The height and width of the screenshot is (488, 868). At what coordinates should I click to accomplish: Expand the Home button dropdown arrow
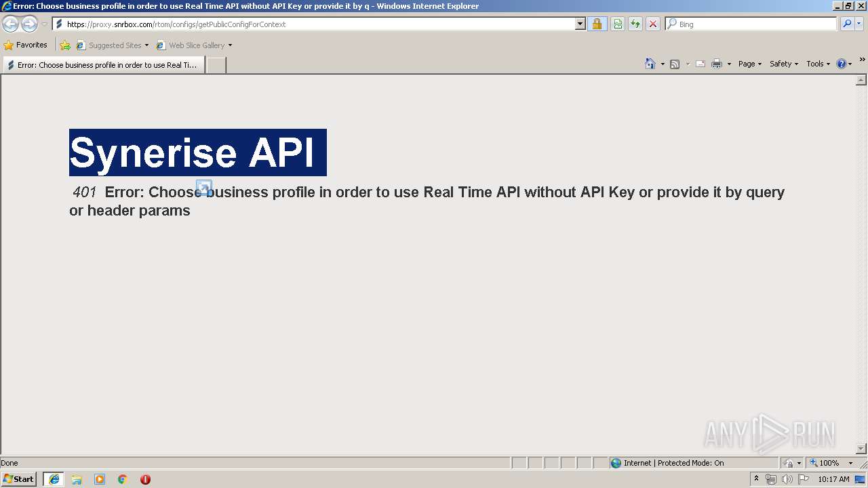click(663, 64)
